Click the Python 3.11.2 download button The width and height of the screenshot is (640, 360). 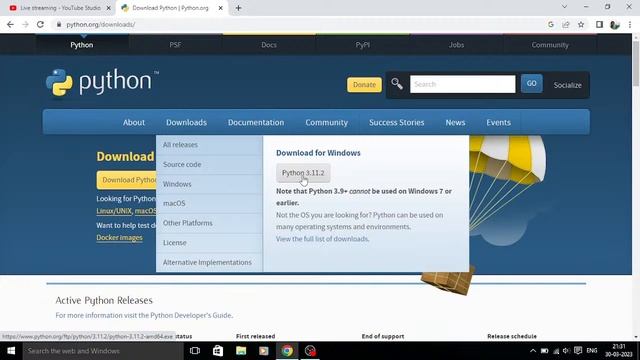[303, 173]
